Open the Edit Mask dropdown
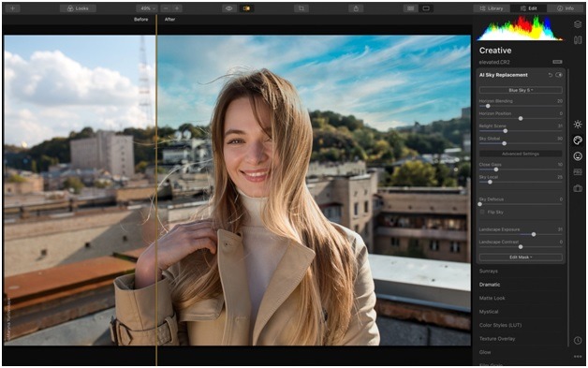The height and width of the screenshot is (368, 588). point(521,258)
